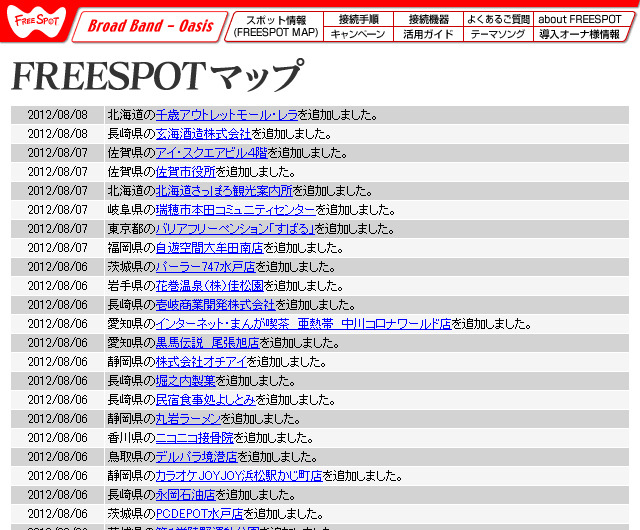Viewport: 640px width, 530px height.
Task: Open デルパラ境港店 link
Action: [197, 457]
